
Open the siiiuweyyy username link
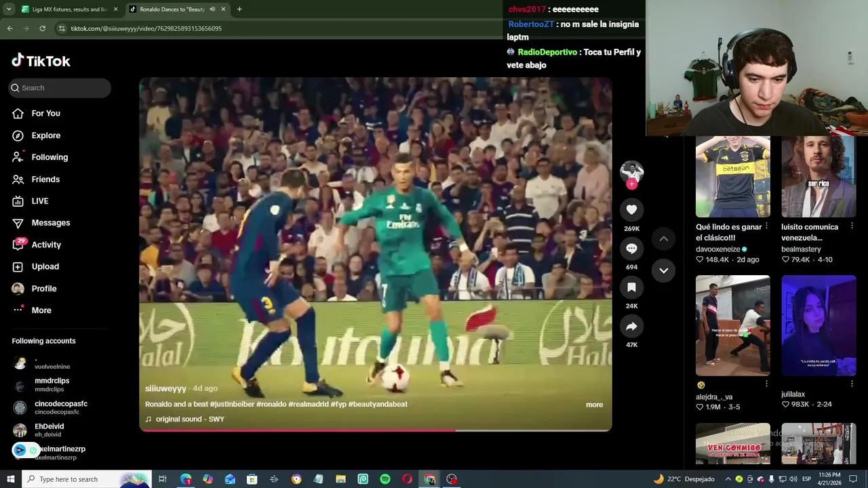[x=165, y=388]
